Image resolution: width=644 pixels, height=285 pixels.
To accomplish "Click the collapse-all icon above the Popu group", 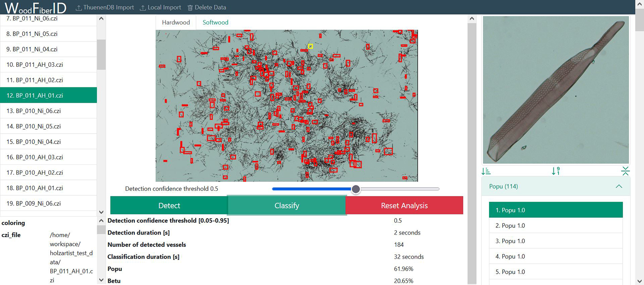I will pos(625,171).
